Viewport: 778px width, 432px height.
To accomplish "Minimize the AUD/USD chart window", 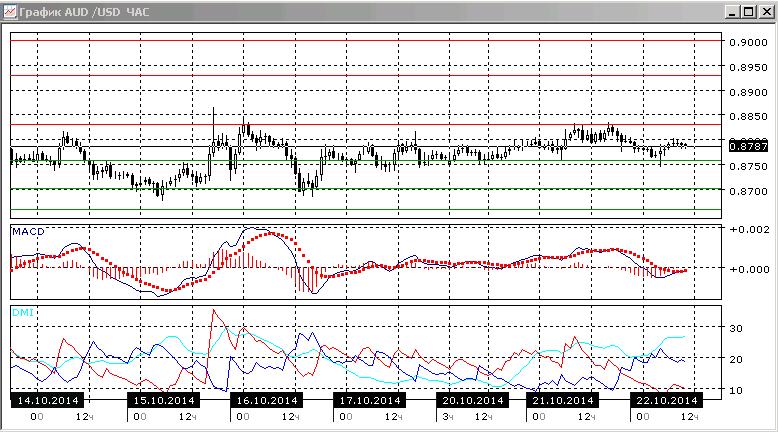I will tap(732, 11).
